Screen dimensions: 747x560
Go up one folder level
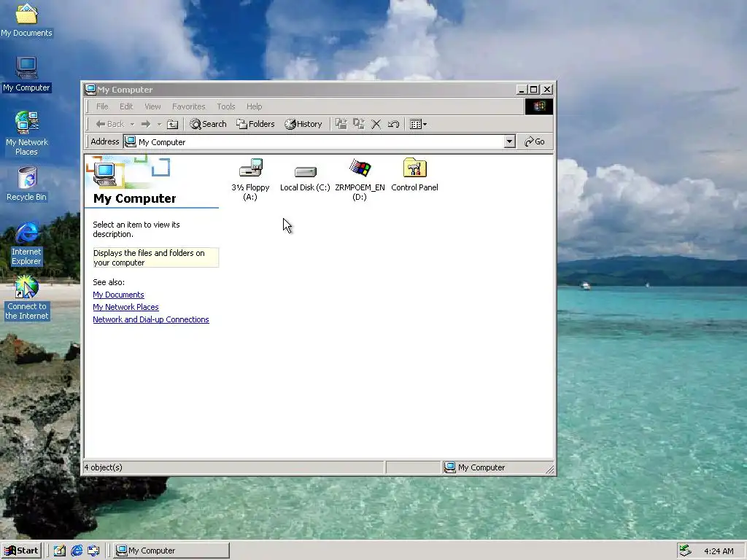tap(172, 124)
